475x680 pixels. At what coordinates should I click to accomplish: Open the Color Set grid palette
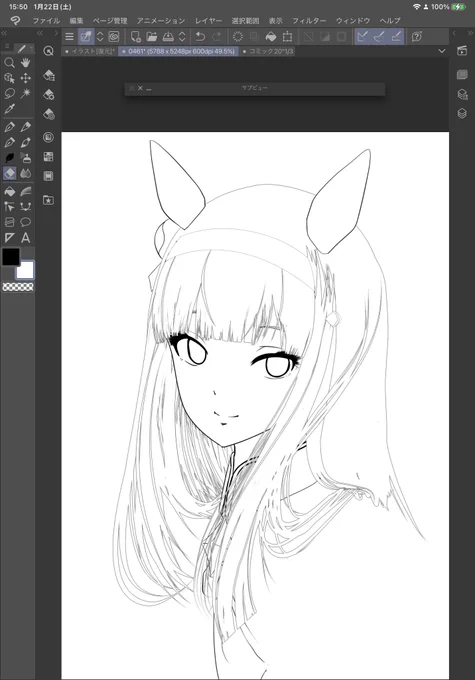click(49, 157)
